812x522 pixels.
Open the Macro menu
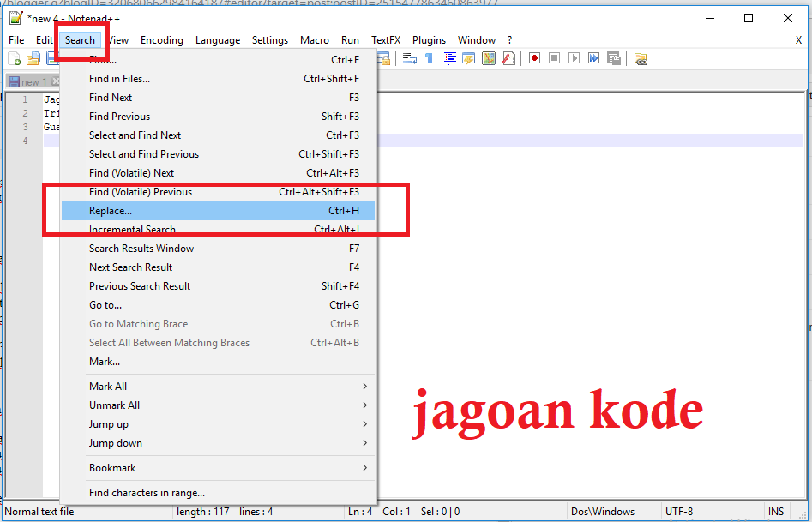point(315,40)
